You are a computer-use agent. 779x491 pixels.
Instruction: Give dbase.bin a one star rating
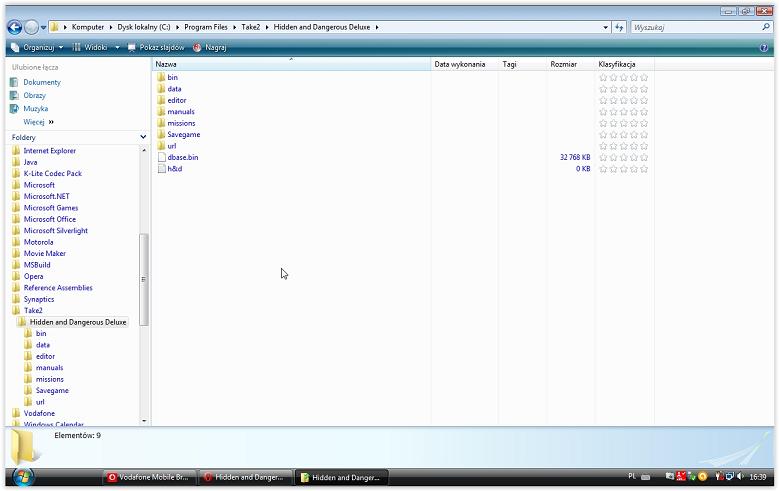click(603, 157)
